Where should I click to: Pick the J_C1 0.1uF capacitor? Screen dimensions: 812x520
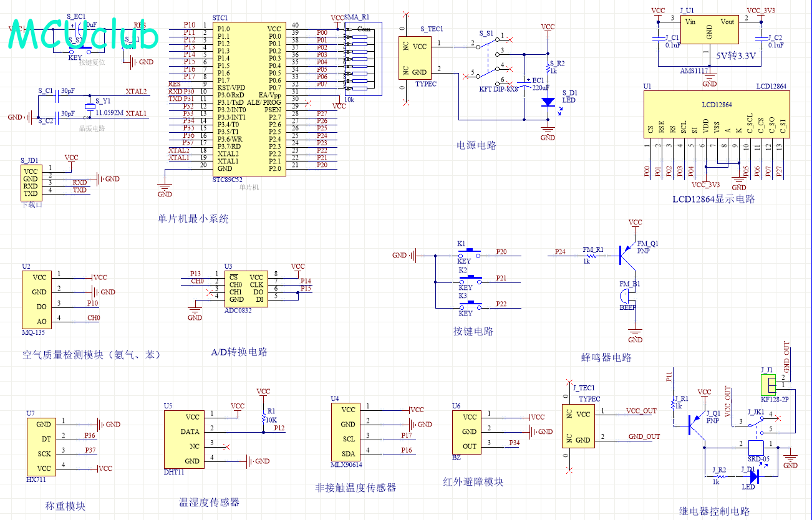[x=658, y=39]
